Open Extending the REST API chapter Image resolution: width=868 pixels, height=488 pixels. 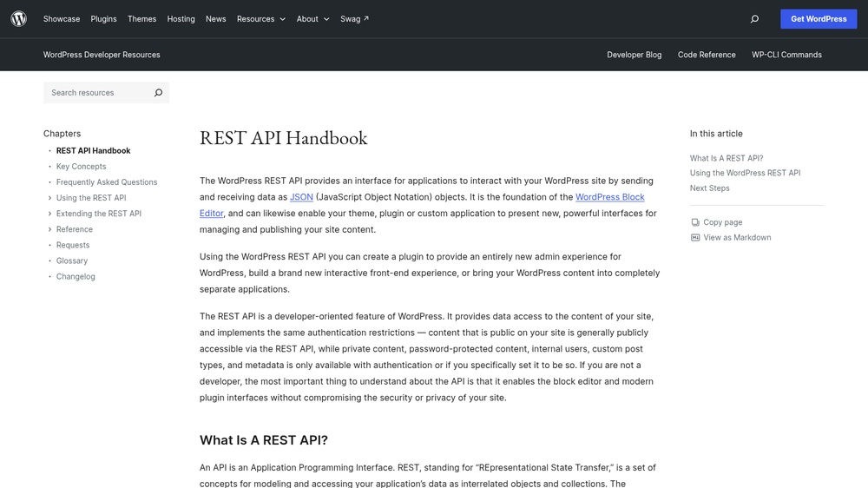tap(99, 214)
